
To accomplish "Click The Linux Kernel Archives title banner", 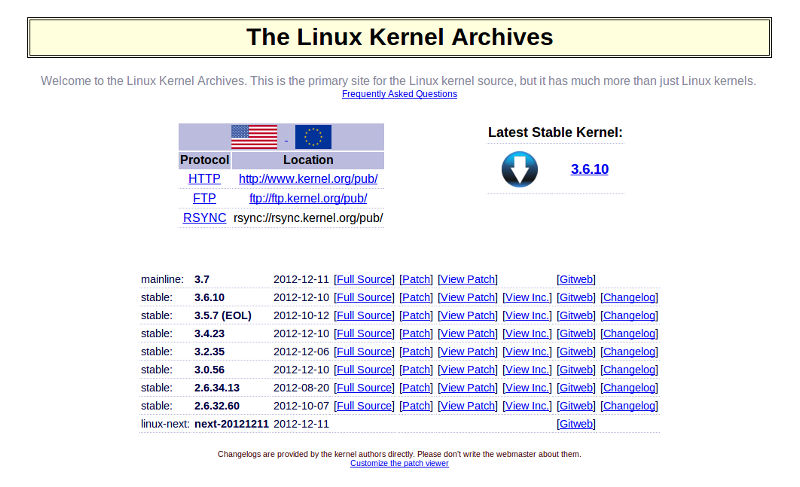I will tap(399, 37).
